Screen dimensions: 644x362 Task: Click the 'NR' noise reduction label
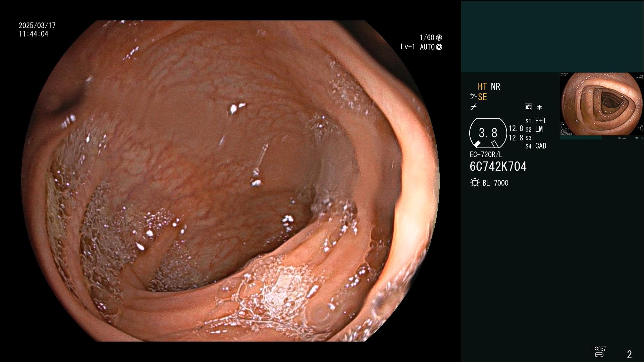(495, 86)
